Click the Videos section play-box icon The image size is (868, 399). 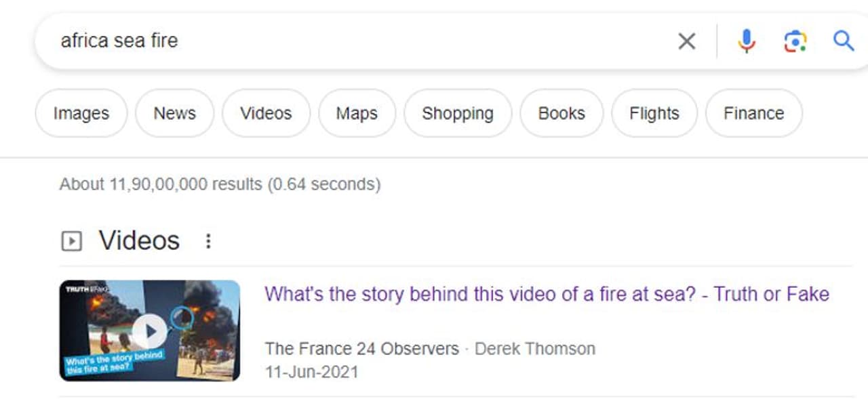[71, 241]
